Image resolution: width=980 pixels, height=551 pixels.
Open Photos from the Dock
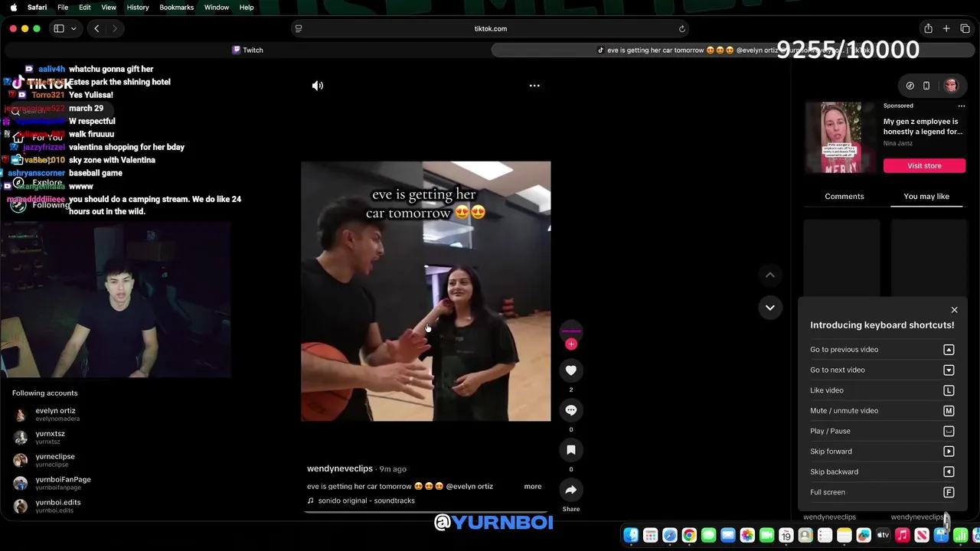click(x=747, y=535)
